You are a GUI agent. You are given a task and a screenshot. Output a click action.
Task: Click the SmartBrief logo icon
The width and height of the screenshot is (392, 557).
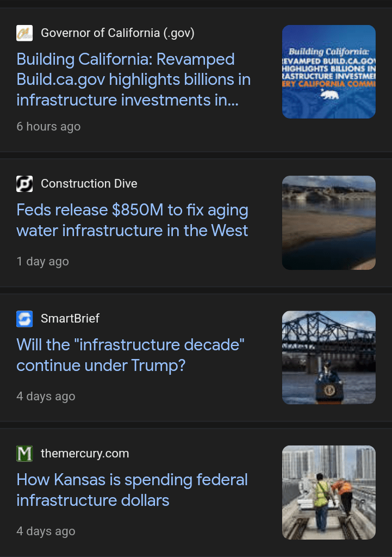(24, 319)
